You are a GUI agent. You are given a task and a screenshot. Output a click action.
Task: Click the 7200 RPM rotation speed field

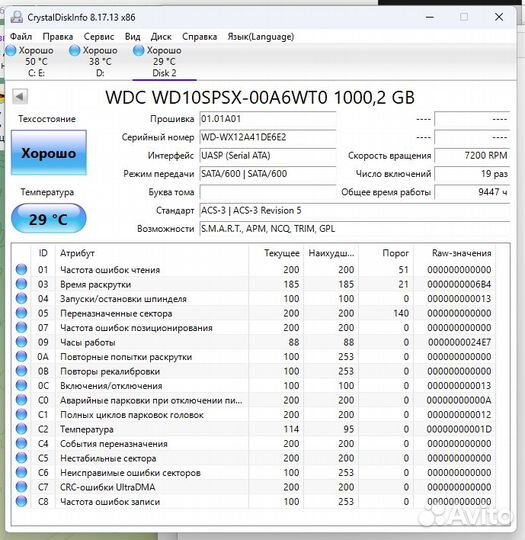(x=472, y=155)
